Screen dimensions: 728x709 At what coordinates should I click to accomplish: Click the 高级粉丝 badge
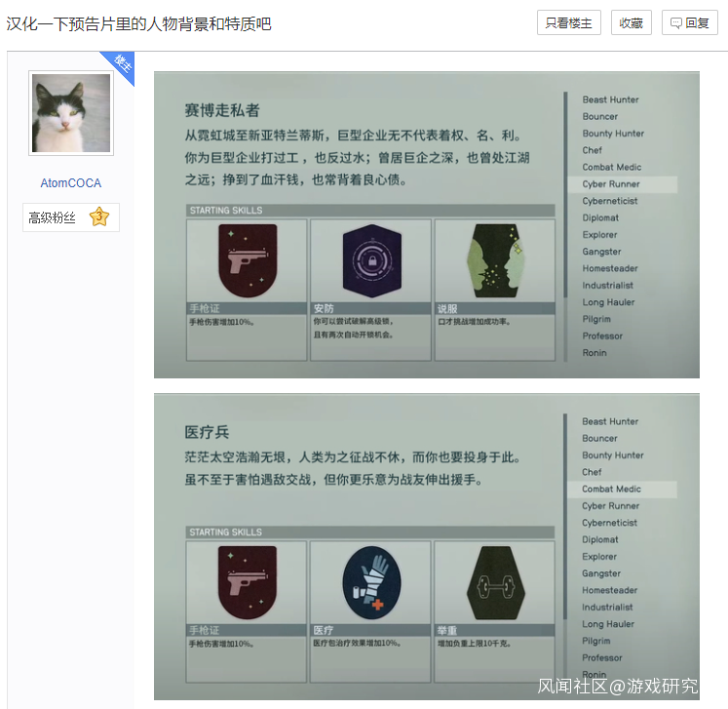point(70,217)
